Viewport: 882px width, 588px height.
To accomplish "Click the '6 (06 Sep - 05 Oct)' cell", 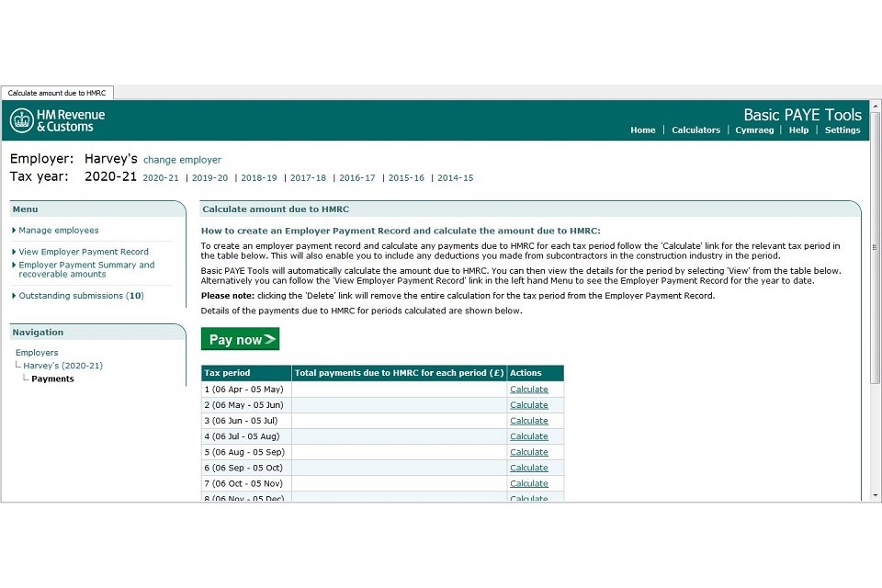I will 246,469.
